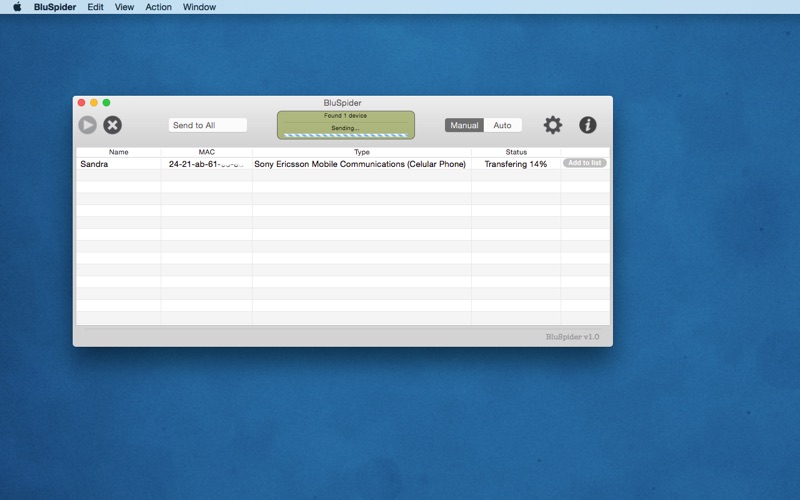Open the BluSpider application menu

coord(55,7)
